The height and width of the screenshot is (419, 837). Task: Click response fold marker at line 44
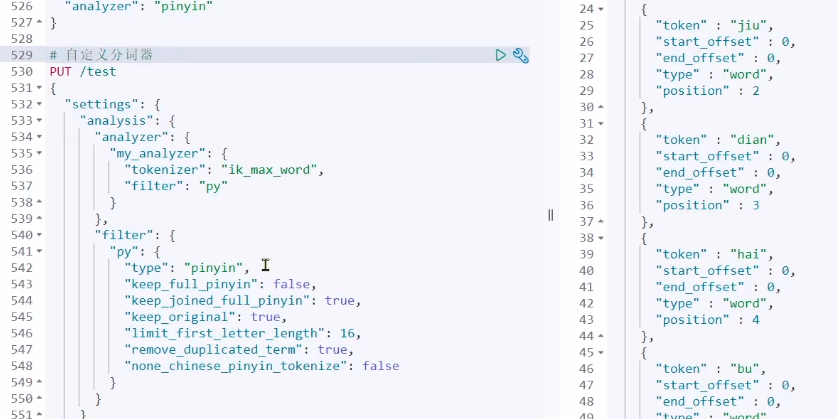pos(601,336)
